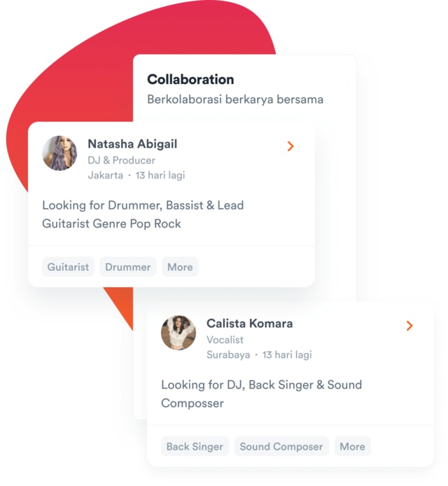This screenshot has width=448, height=486.
Task: Select the Back Singer tag
Action: pos(195,446)
